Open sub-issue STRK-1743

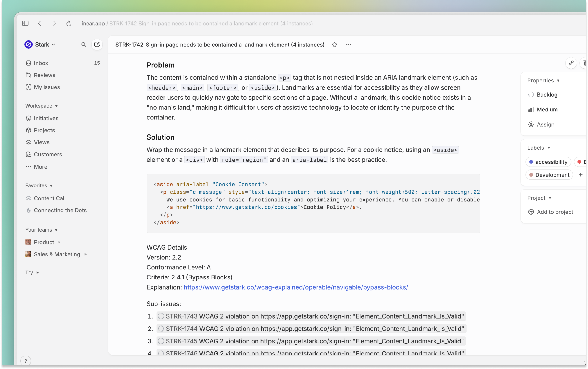311,316
